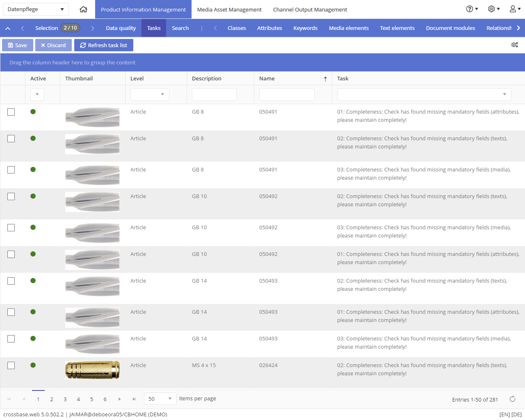Open the user account menu
525x420 pixels.
click(x=515, y=9)
